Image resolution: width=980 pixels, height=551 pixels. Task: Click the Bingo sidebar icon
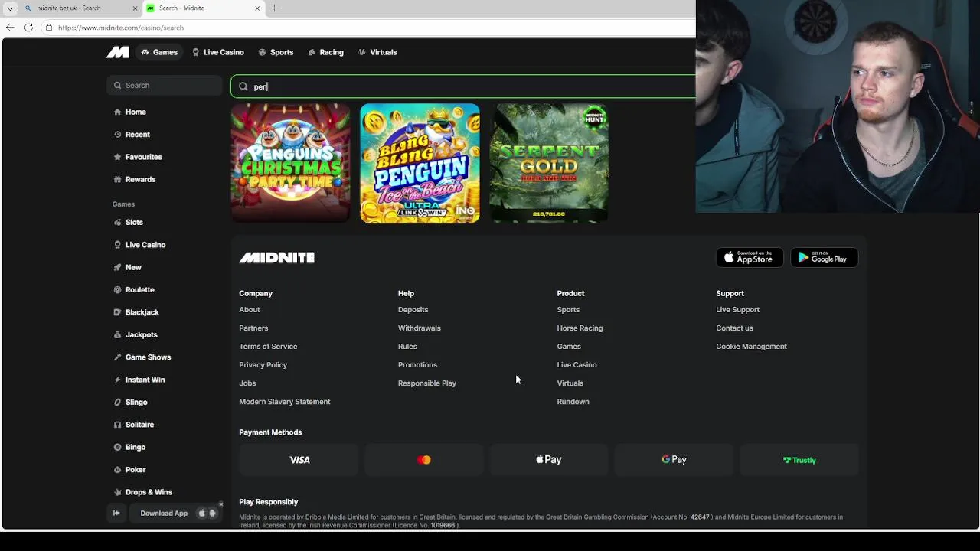coord(117,447)
